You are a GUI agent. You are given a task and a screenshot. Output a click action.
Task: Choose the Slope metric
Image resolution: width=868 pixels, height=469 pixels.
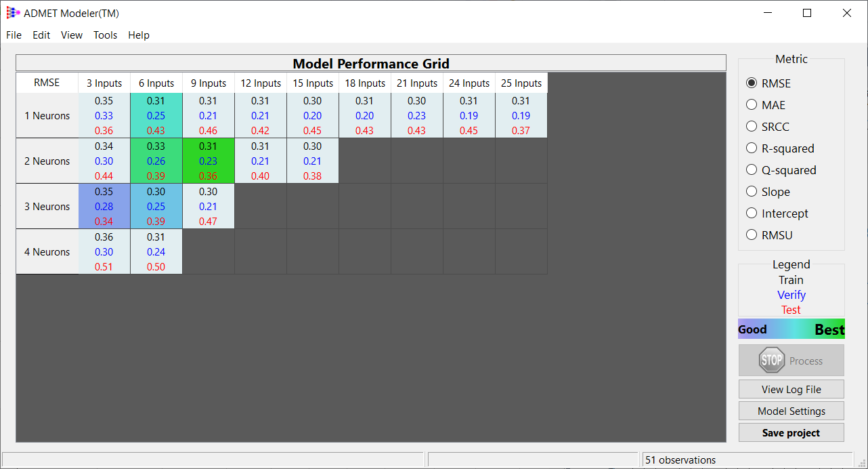click(752, 192)
